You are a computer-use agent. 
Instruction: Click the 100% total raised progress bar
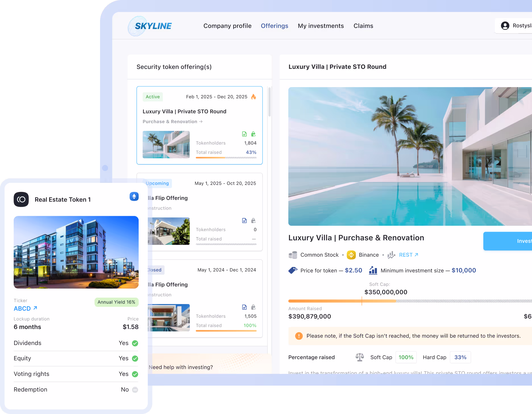click(x=226, y=331)
